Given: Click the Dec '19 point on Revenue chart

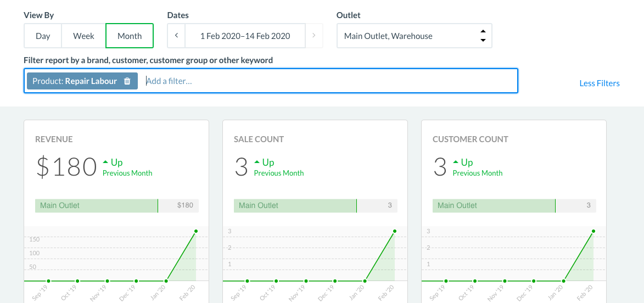Looking at the screenshot, I should point(136,281).
